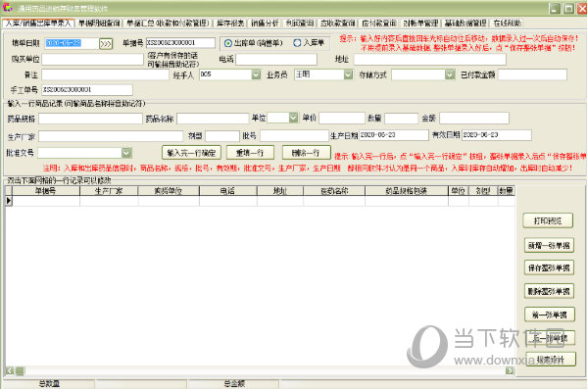Click the 数量 quantity field
The height and width of the screenshot is (389, 588).
pyautogui.click(x=402, y=119)
